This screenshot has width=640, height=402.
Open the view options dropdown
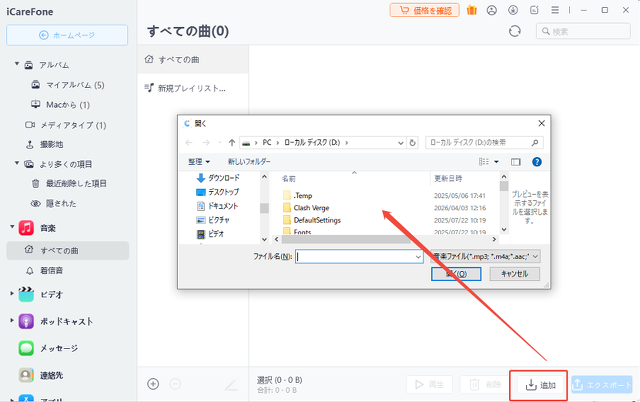tap(497, 162)
